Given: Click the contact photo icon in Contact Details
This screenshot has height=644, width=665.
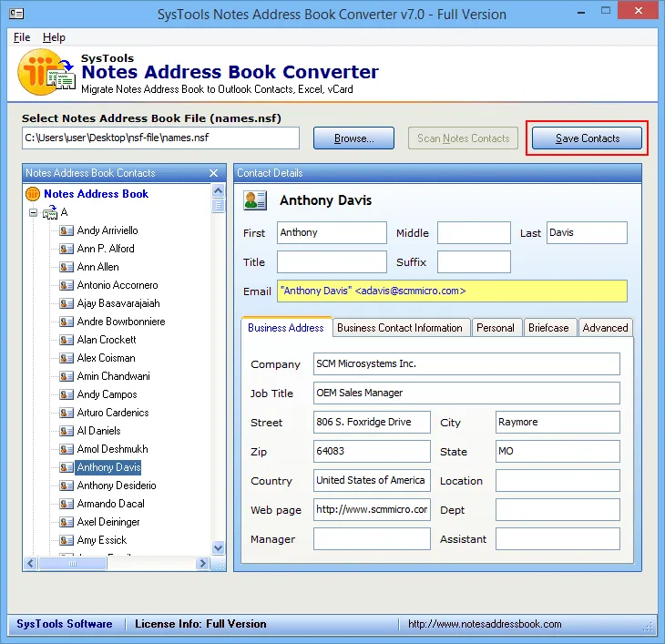Looking at the screenshot, I should click(255, 200).
